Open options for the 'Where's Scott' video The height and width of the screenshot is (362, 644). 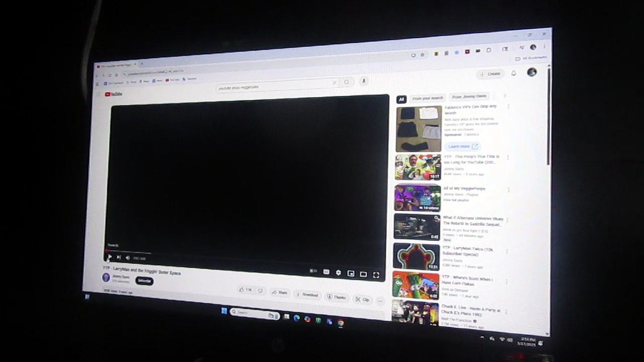tap(507, 282)
